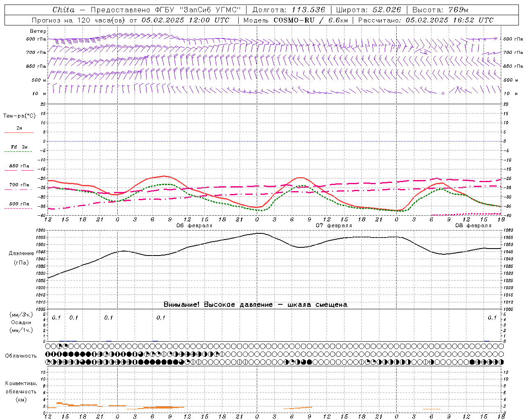Click the "500 гПа" temperature legend entry

click(19, 204)
